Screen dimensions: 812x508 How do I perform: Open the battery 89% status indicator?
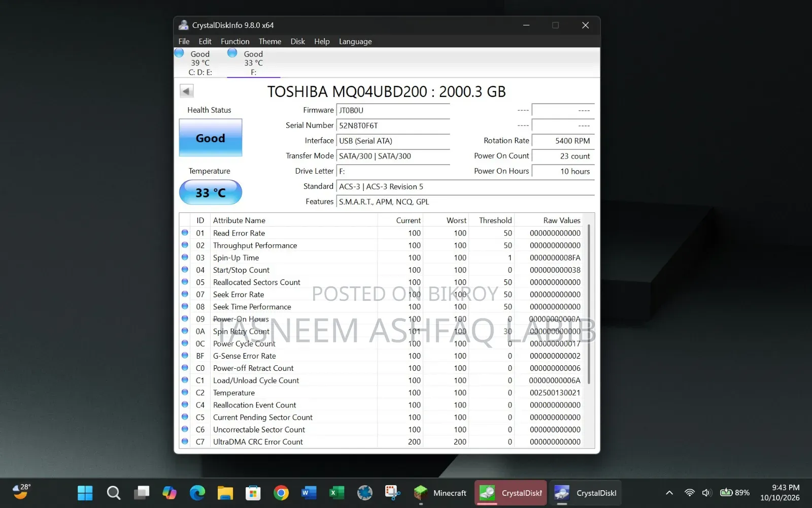coord(734,493)
